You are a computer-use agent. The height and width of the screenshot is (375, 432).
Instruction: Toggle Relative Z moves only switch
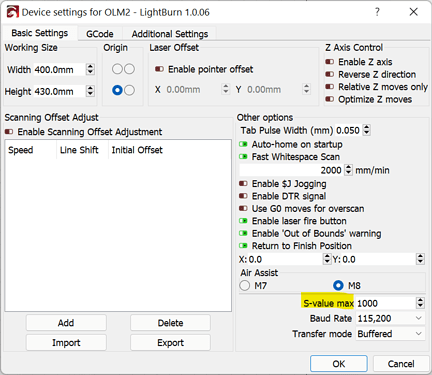pyautogui.click(x=330, y=87)
